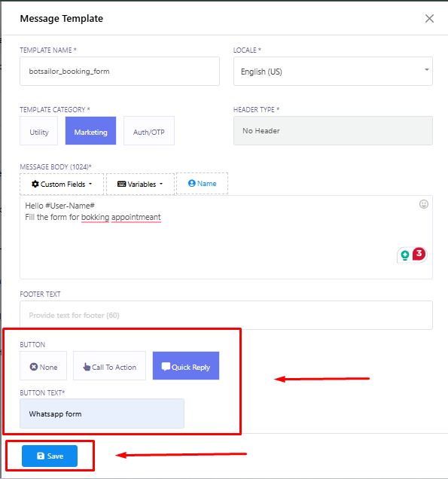Click the keyboard icon on Variables
The width and height of the screenshot is (448, 479).
pos(121,184)
